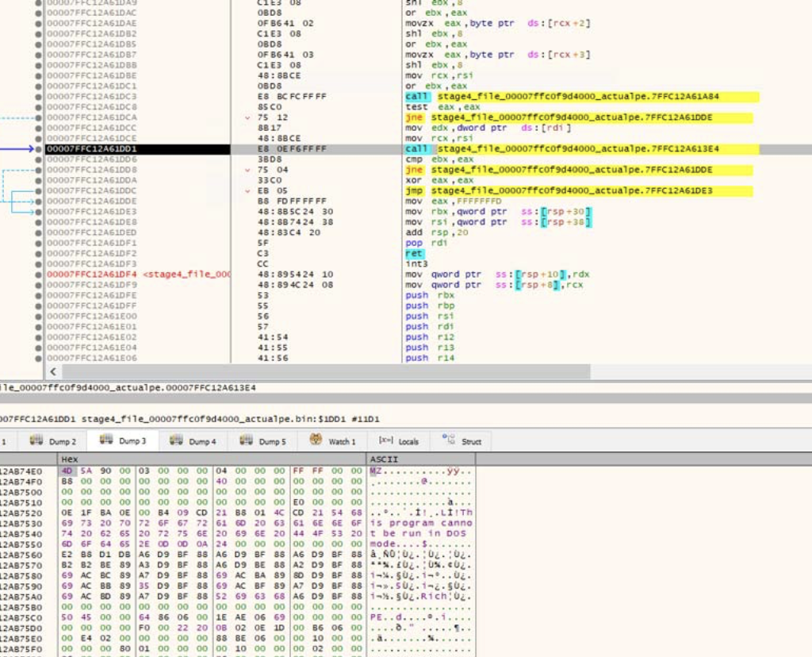Click the 'ret' instruction

(x=414, y=253)
